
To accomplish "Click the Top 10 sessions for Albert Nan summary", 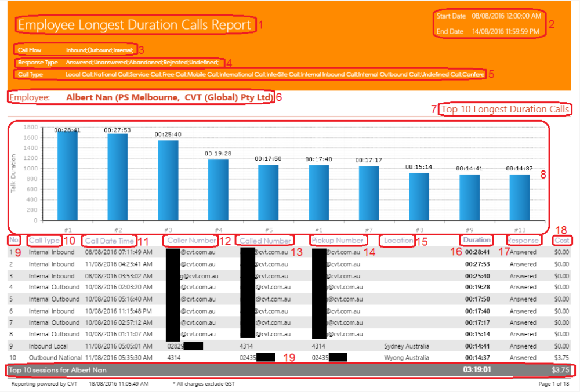I will pyautogui.click(x=57, y=370).
